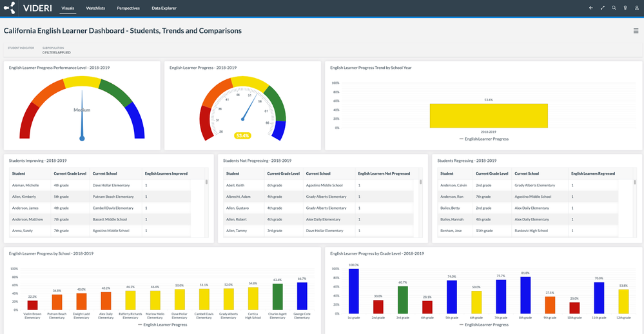Click the blue segment of performance gauge
Screen dimensions: 644x334
point(137,121)
